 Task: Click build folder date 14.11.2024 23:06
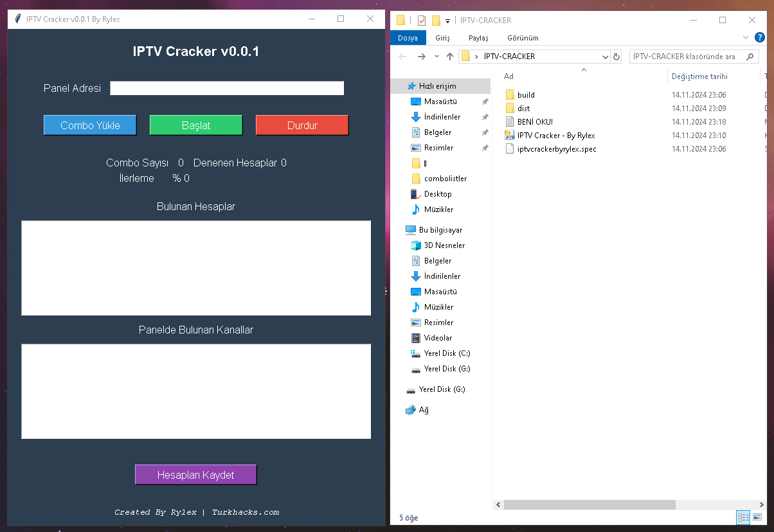pos(699,95)
